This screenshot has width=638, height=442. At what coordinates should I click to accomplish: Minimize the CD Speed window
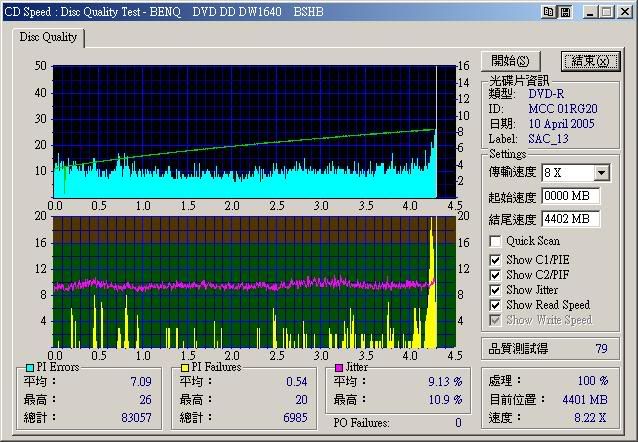click(x=589, y=12)
